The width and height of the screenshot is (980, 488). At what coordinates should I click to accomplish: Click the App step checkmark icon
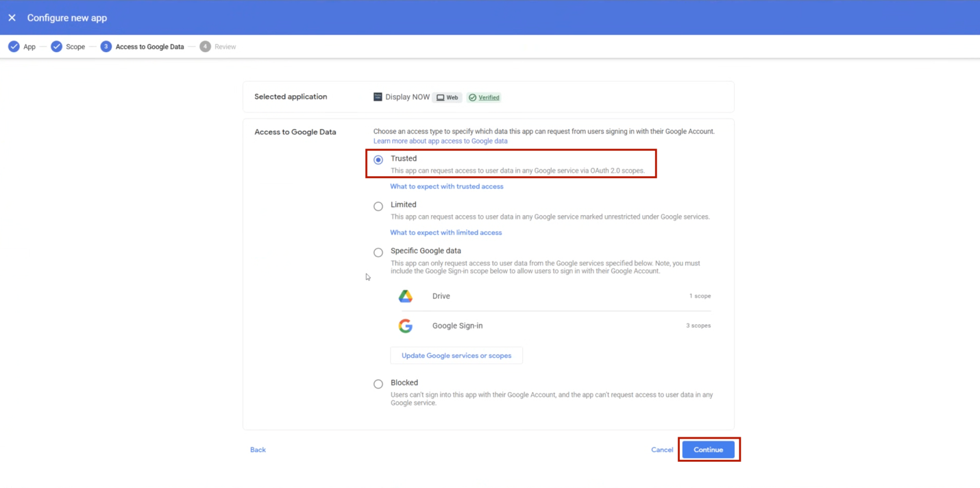tap(14, 47)
